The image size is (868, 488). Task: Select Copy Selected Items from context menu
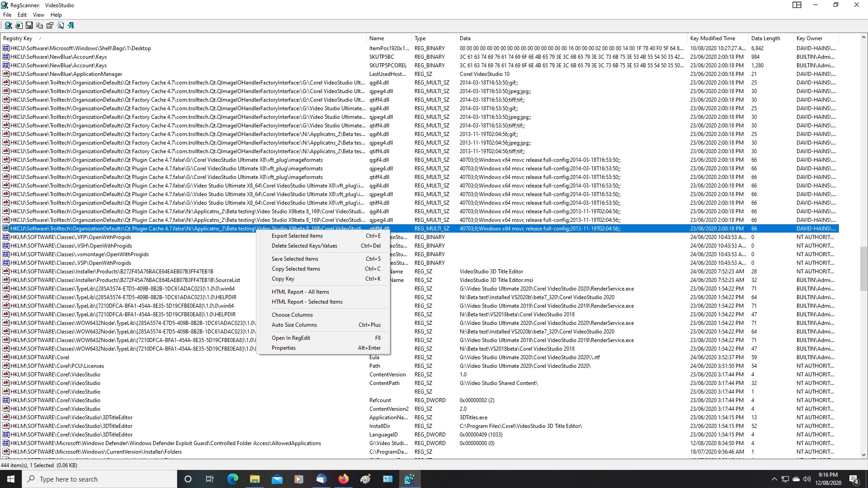tap(323, 269)
